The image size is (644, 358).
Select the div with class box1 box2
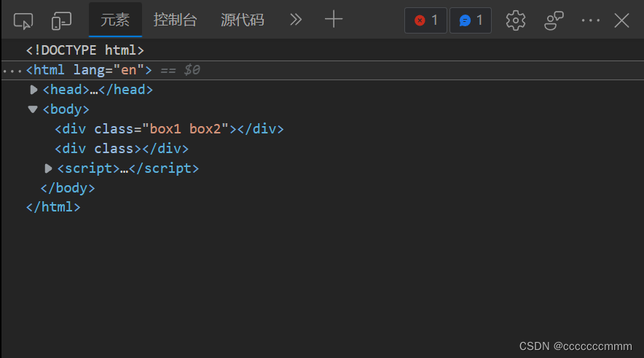point(169,129)
